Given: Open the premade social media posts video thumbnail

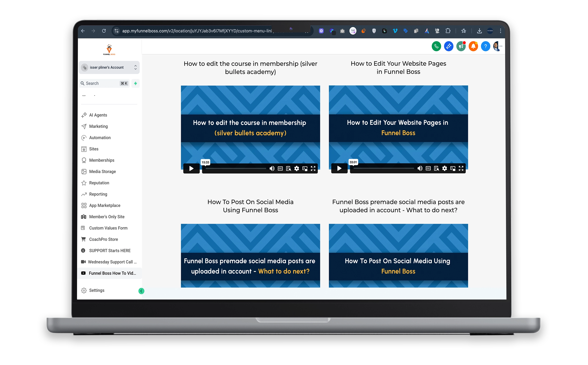Looking at the screenshot, I should pyautogui.click(x=250, y=255).
